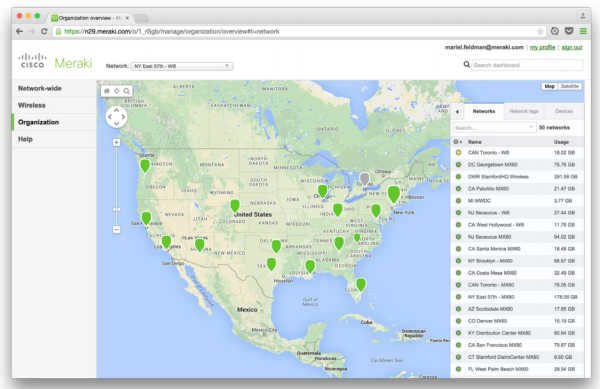This screenshot has width=600, height=389.
Task: Click the map home view icon
Action: 107,91
